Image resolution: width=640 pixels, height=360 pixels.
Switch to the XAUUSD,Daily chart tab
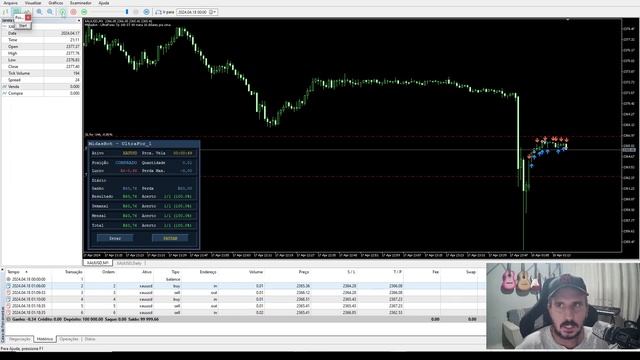pyautogui.click(x=129, y=263)
